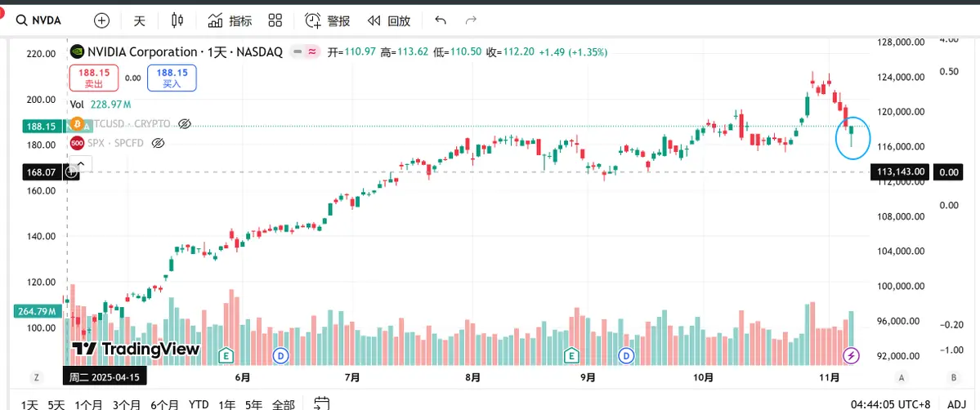
Task: Click the plus icon next to 168.07
Action: coord(72,172)
